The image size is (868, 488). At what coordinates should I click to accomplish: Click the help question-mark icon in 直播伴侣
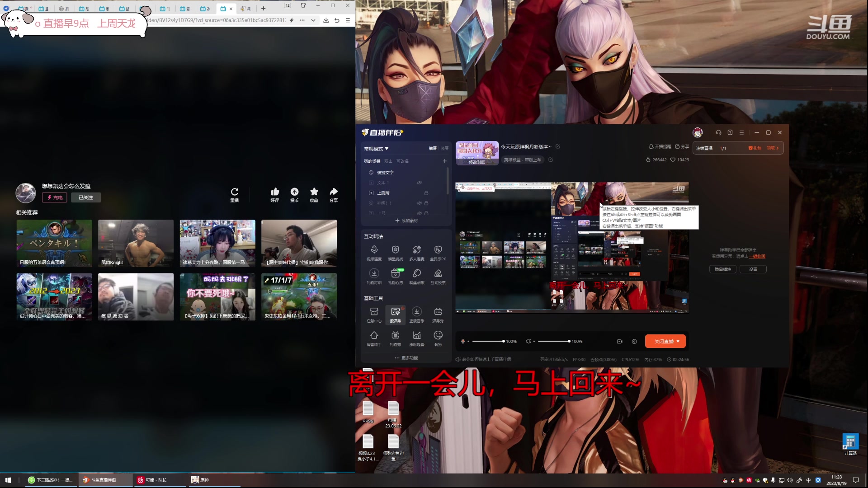point(730,132)
